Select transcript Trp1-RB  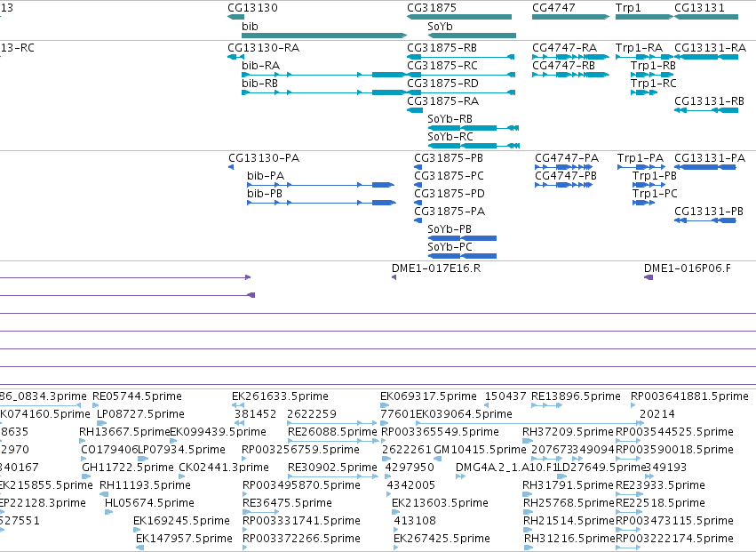(652, 75)
